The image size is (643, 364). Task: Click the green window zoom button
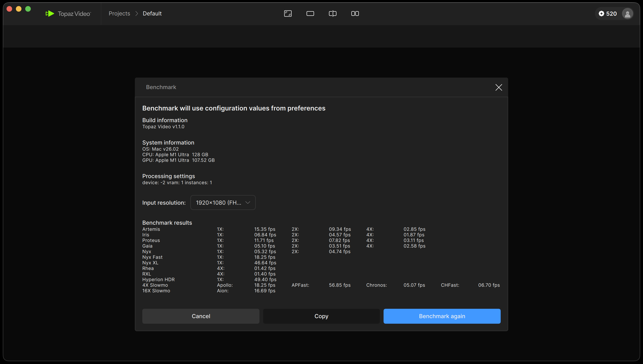[28, 9]
